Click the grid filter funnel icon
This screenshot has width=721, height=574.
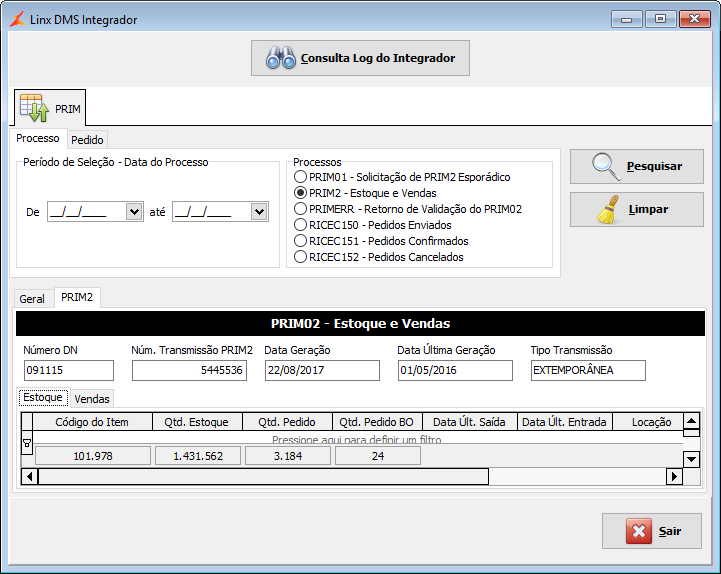(27, 441)
